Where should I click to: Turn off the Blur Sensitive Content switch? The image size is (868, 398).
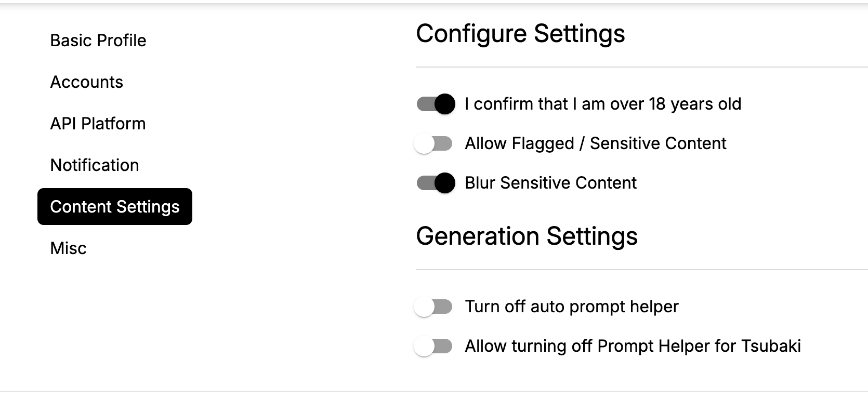coord(436,183)
